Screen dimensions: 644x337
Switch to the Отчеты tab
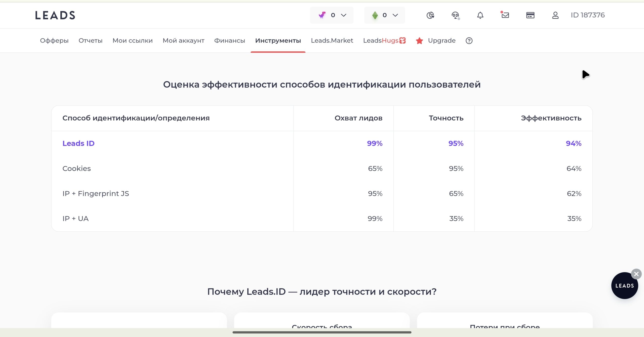[91, 40]
